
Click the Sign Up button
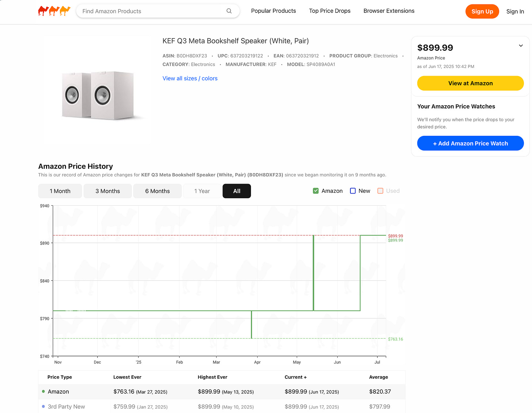[x=482, y=11]
